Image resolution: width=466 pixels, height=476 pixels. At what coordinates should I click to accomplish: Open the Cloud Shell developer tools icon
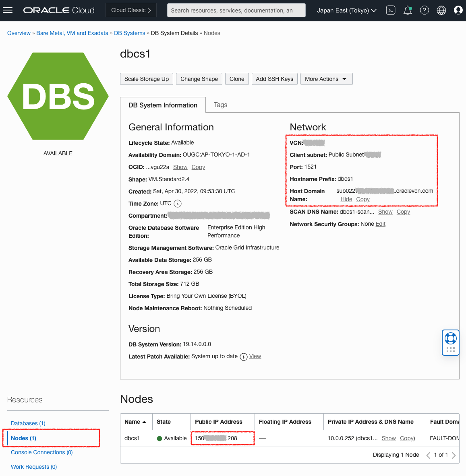point(390,10)
